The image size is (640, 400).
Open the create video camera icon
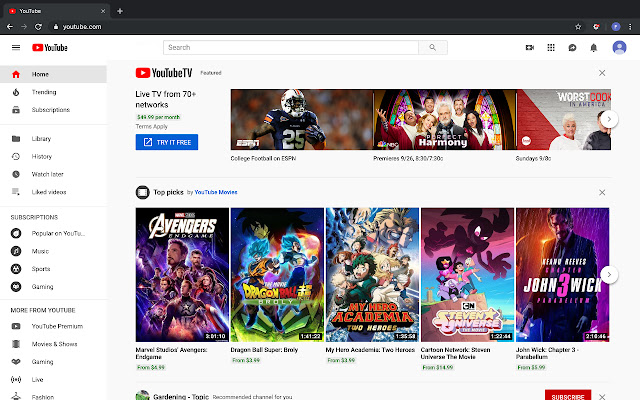(x=530, y=48)
